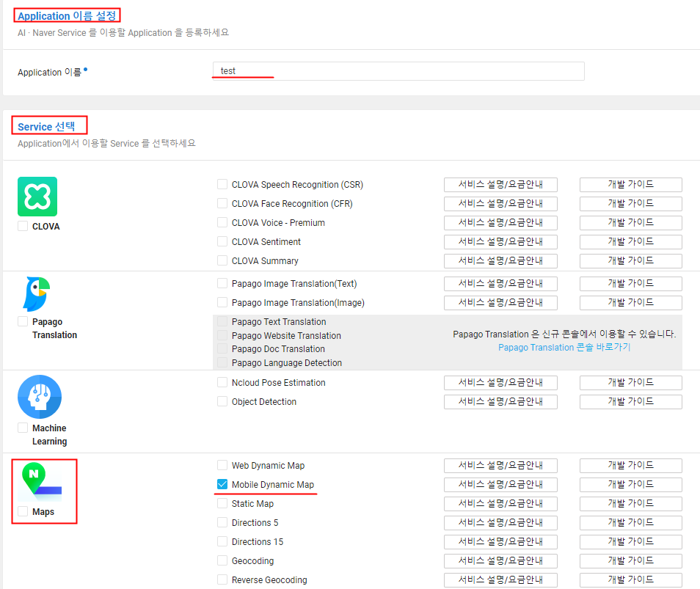The image size is (700, 589).
Task: Open 개발 가이드 for Web Dynamic Map
Action: tap(631, 465)
